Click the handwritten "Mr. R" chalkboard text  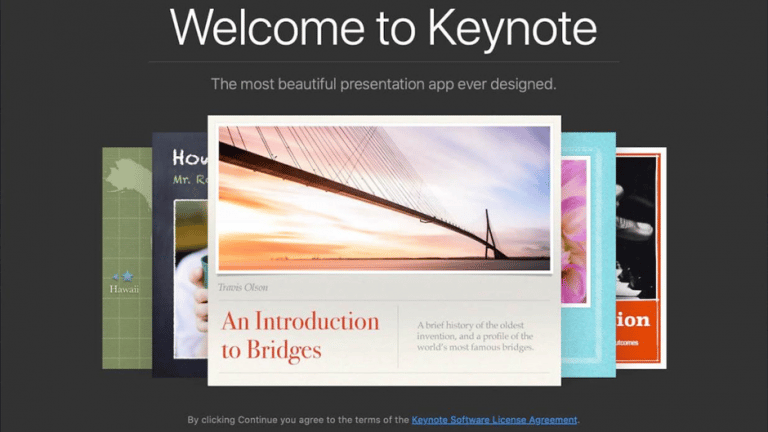click(x=188, y=181)
